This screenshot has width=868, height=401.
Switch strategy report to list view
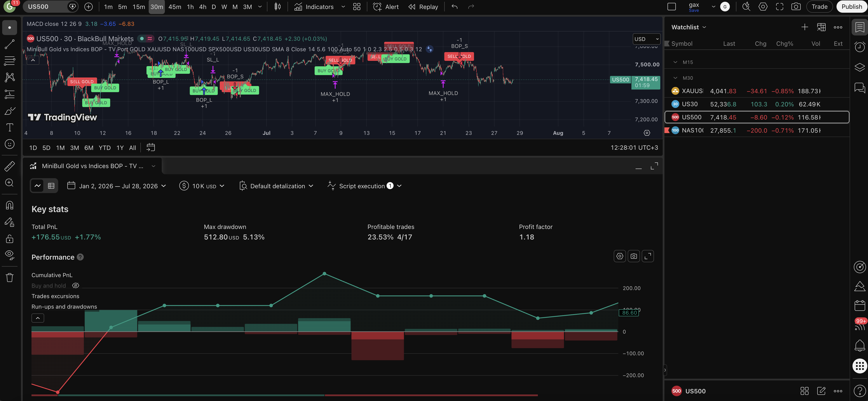tap(51, 186)
